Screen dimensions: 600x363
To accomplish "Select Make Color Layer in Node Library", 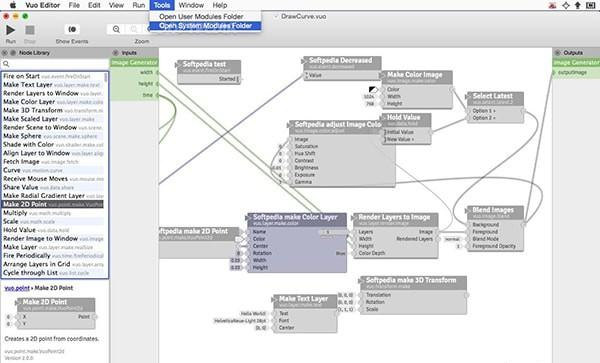I will pos(53,102).
